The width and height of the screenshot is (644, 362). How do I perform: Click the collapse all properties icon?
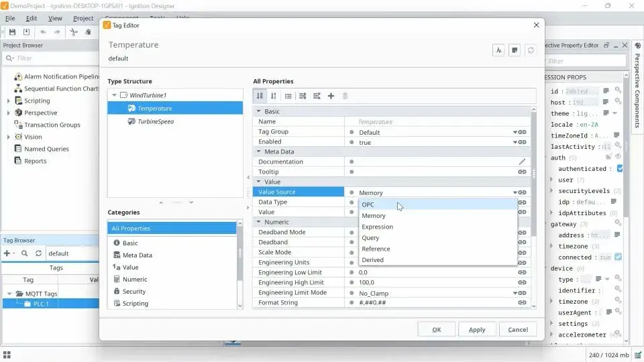coord(317,96)
